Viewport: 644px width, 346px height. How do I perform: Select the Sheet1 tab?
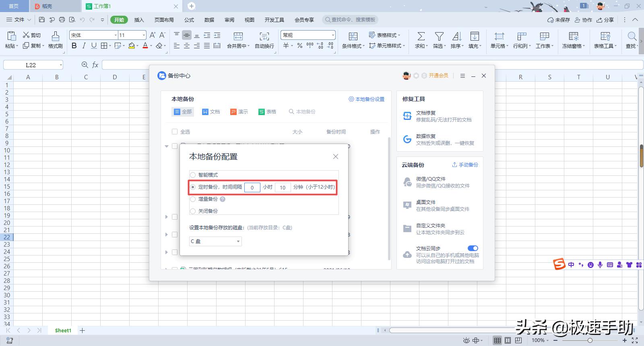(63, 330)
